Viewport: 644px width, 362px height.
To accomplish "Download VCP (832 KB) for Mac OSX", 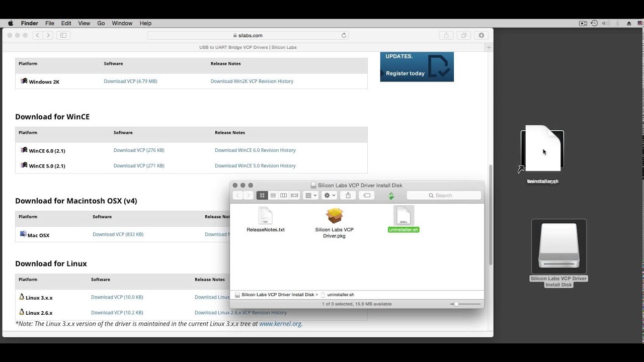I will coord(118,234).
